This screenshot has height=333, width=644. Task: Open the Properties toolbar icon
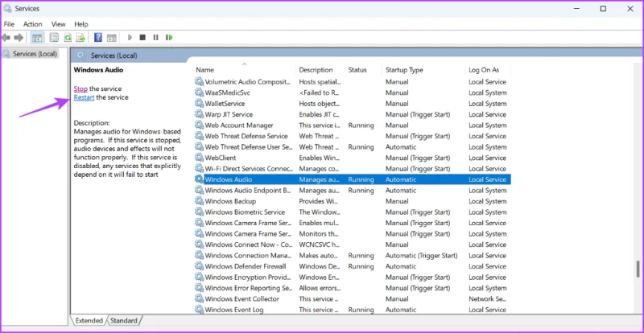(54, 38)
